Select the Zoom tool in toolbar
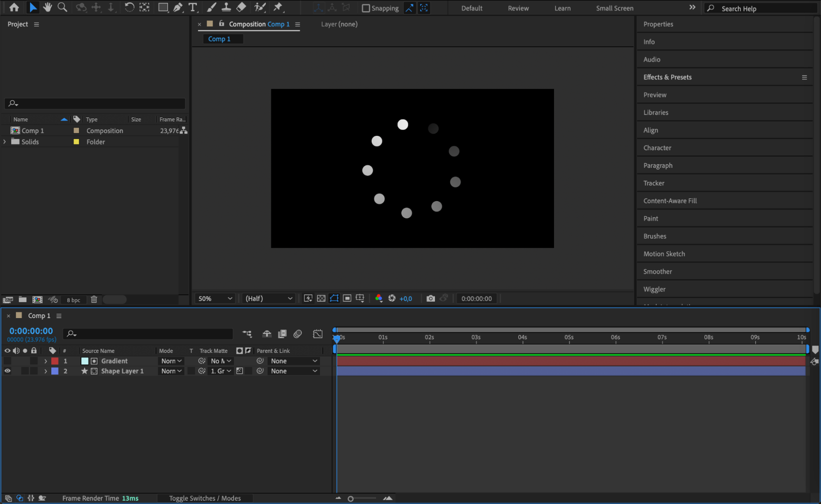Image resolution: width=821 pixels, height=504 pixels. (x=62, y=7)
